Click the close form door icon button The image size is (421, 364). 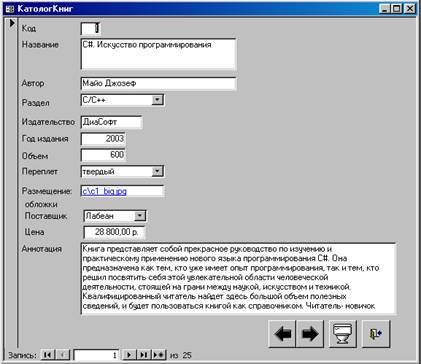point(376,334)
